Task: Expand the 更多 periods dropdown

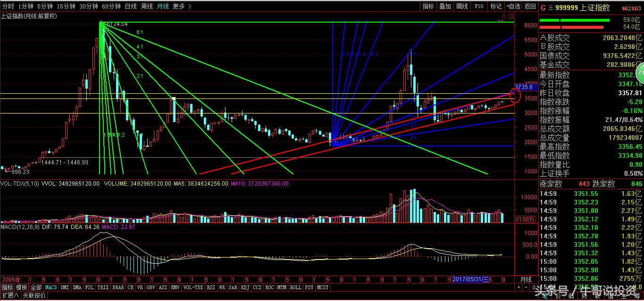Action: pos(182,6)
